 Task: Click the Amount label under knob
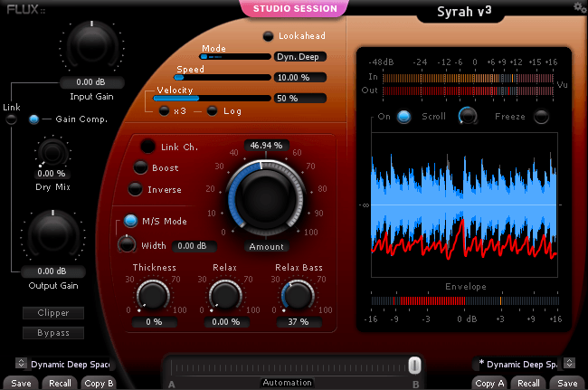click(x=266, y=247)
